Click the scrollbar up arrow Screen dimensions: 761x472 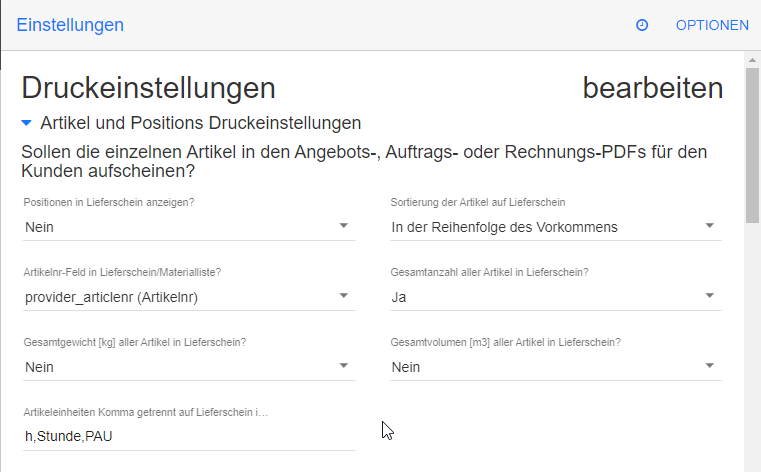[x=752, y=61]
